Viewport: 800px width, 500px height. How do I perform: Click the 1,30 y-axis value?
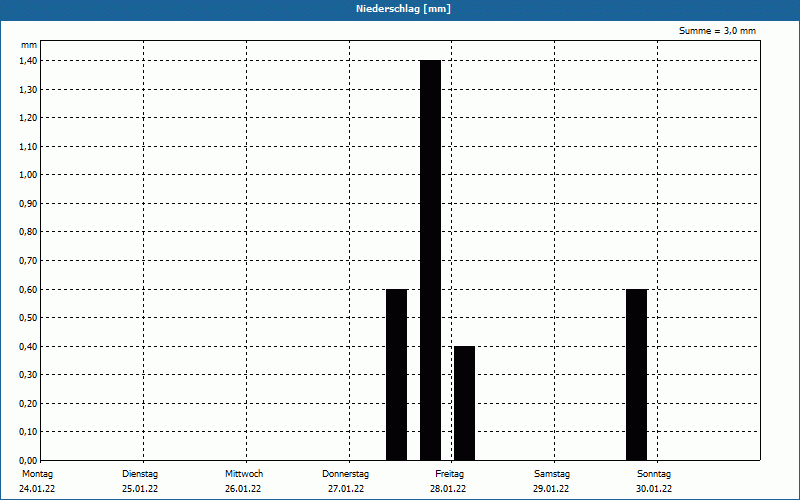(x=28, y=89)
